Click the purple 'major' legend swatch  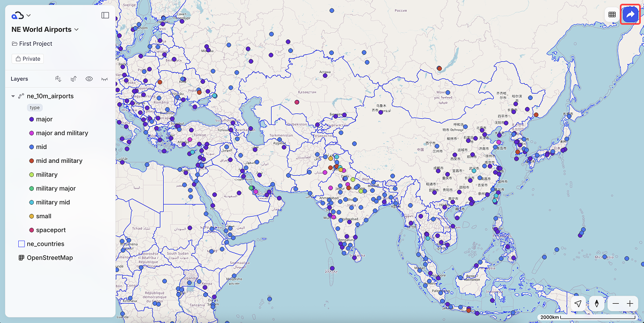coord(32,119)
